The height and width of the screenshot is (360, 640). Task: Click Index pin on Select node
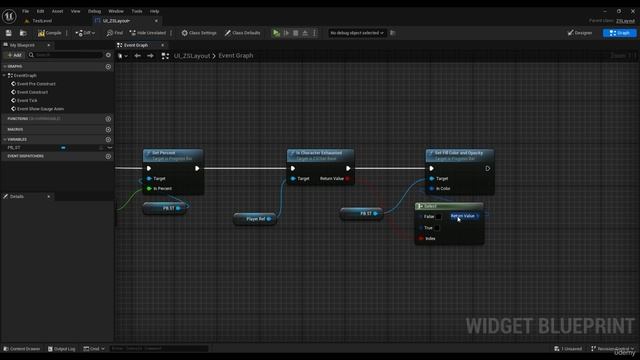tap(421, 238)
